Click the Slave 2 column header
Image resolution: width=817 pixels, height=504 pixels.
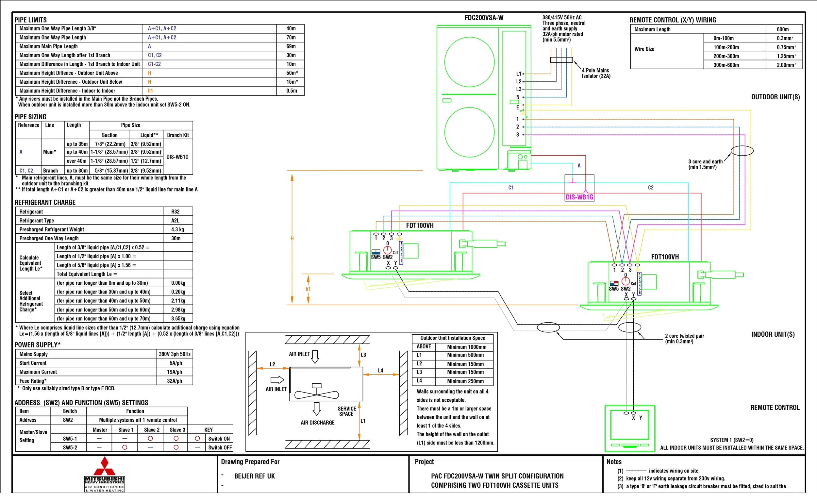point(152,430)
